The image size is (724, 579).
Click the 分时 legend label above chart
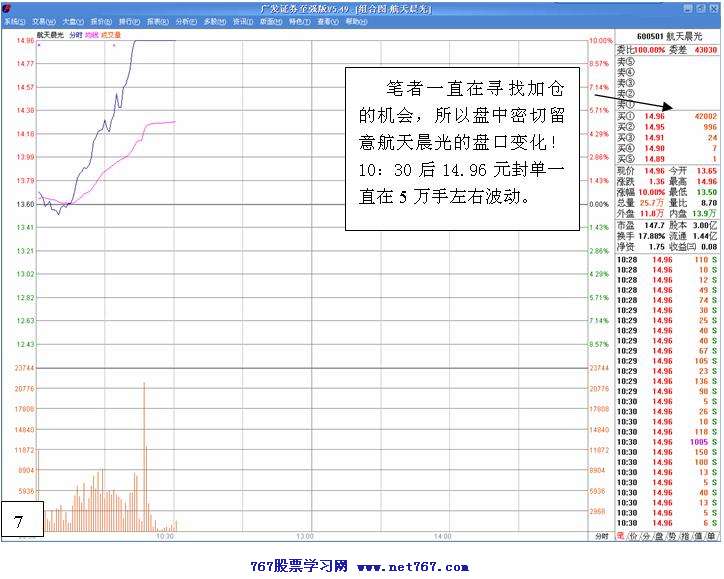tap(73, 34)
